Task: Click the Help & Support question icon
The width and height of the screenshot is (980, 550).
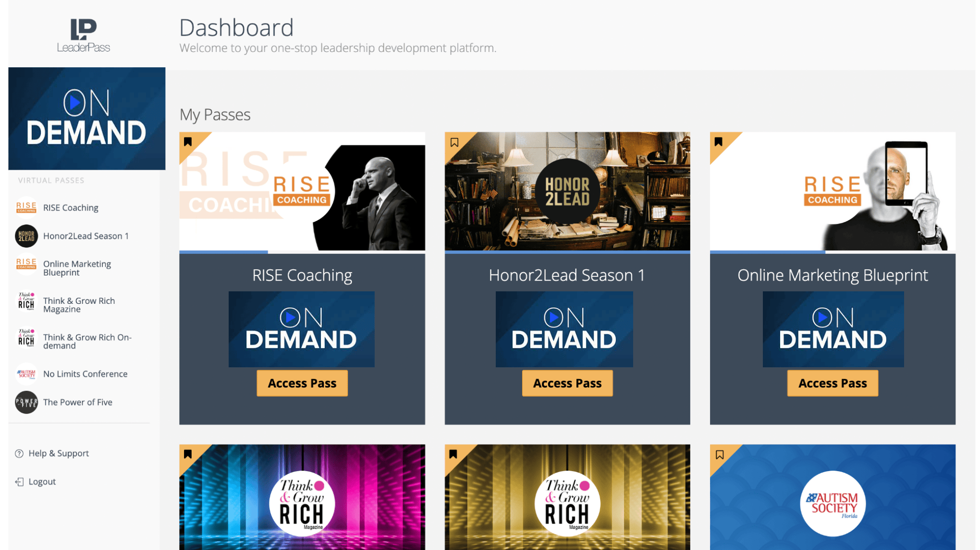Action: click(x=19, y=453)
